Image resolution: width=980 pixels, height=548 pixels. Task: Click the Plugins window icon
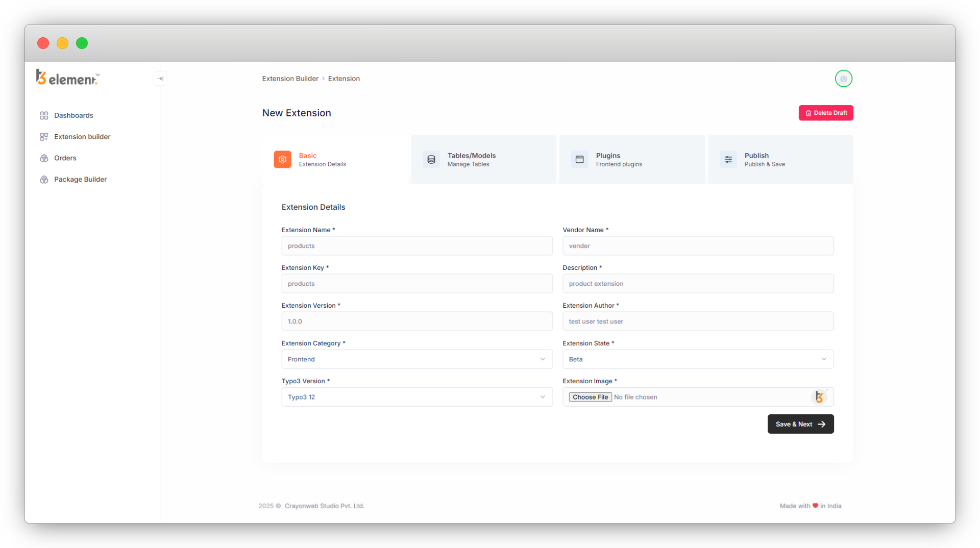[x=579, y=160]
